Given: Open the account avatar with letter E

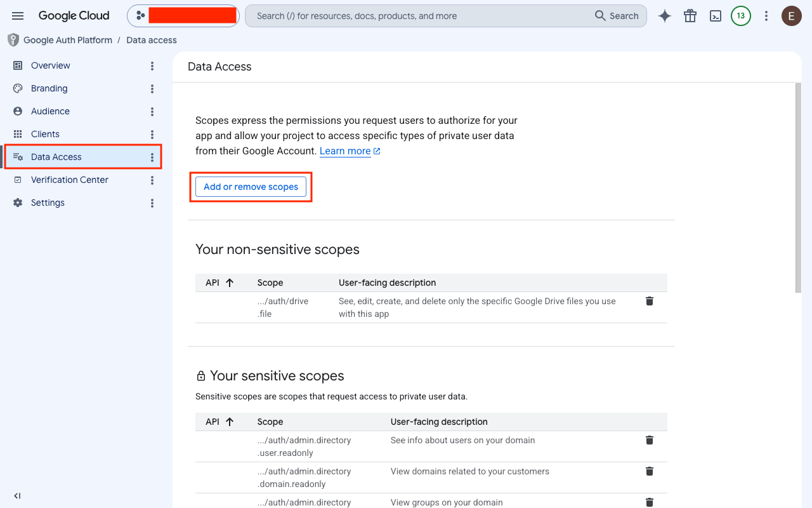Looking at the screenshot, I should tap(792, 16).
